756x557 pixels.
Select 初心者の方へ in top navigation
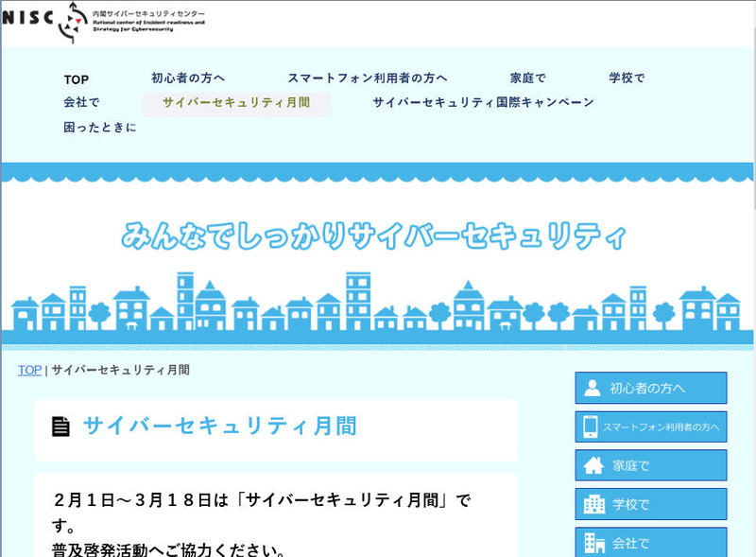(x=188, y=78)
